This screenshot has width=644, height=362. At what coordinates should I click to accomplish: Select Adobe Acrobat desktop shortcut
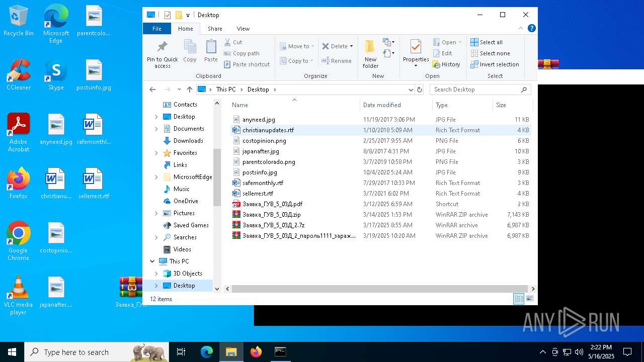tap(19, 133)
